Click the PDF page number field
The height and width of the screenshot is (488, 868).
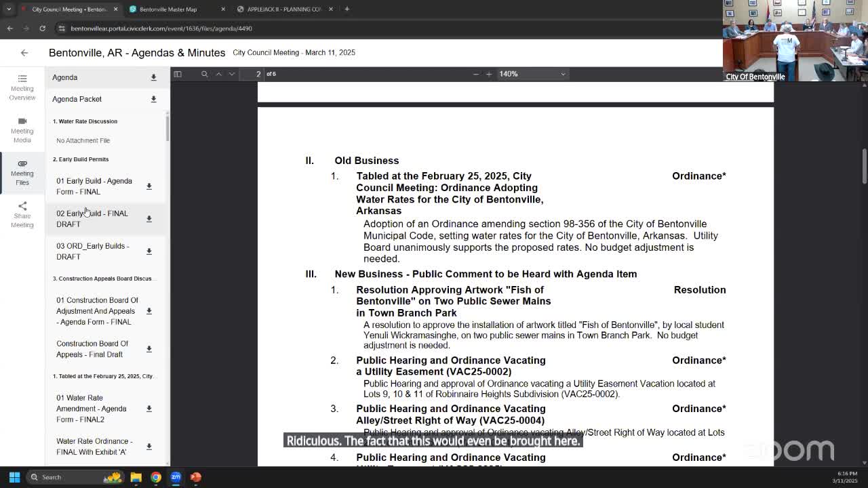pyautogui.click(x=252, y=74)
